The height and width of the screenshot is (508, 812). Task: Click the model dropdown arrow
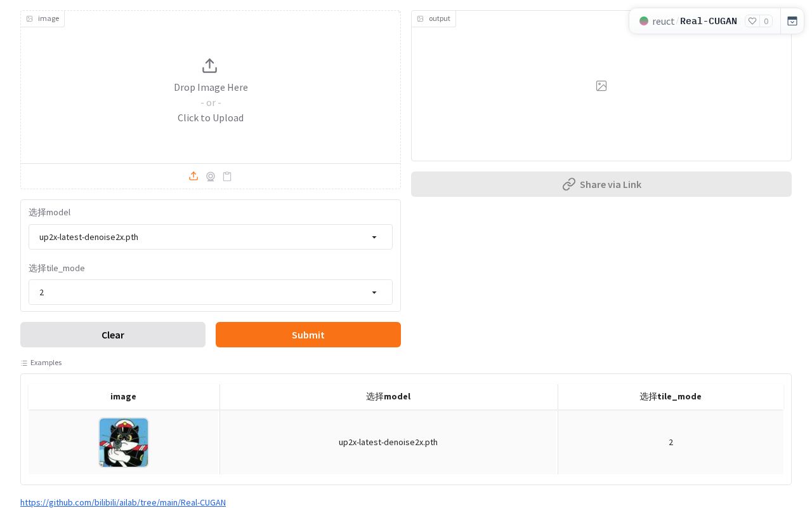point(374,237)
